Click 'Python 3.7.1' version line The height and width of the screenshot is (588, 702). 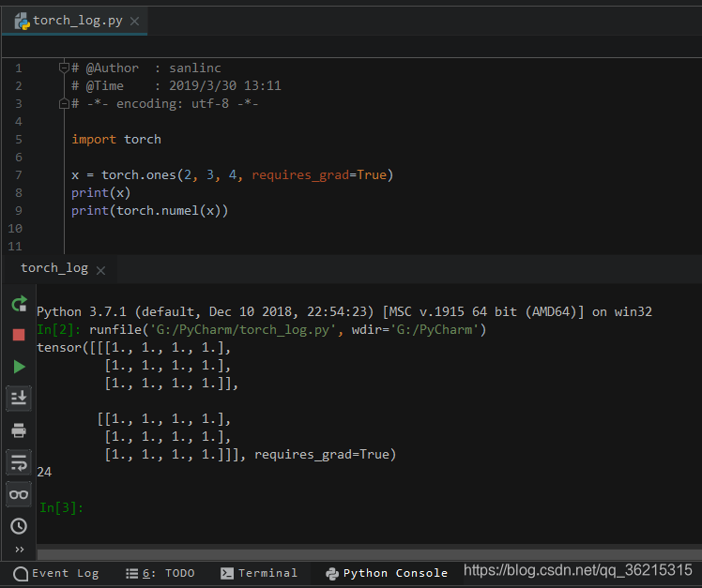(82, 312)
